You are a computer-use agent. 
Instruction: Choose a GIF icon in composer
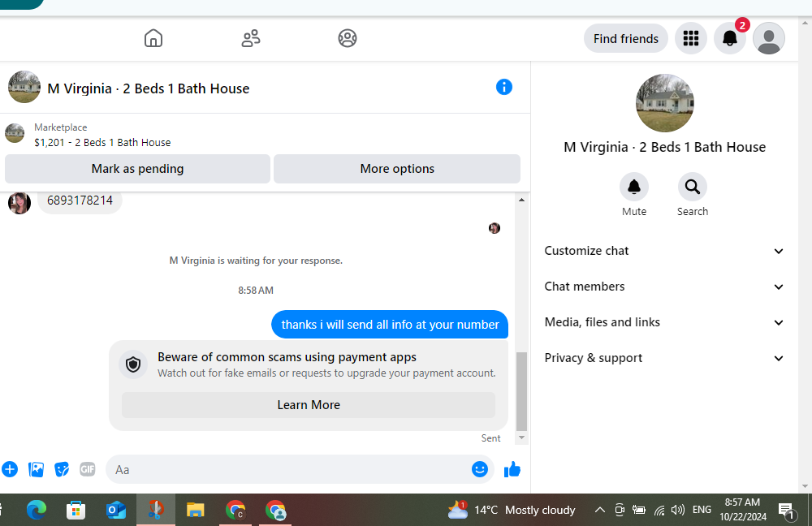pos(88,469)
